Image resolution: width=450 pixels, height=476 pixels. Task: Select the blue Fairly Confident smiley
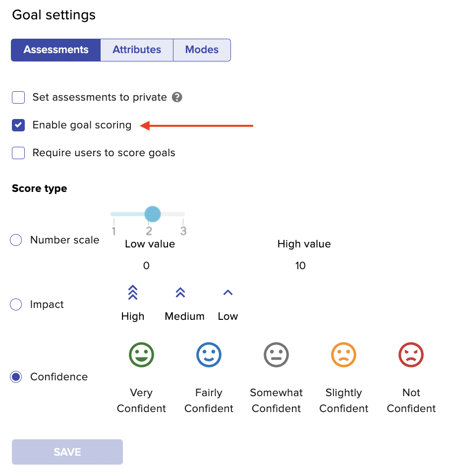[x=209, y=355]
